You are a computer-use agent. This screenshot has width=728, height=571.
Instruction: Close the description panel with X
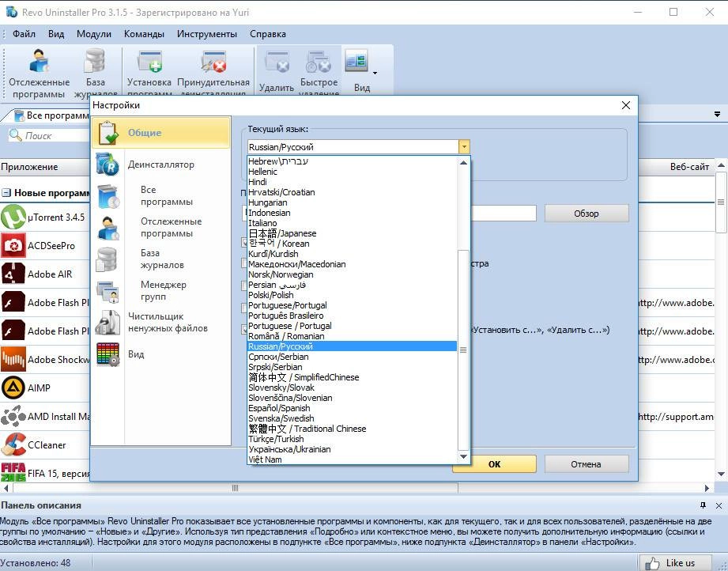[719, 505]
